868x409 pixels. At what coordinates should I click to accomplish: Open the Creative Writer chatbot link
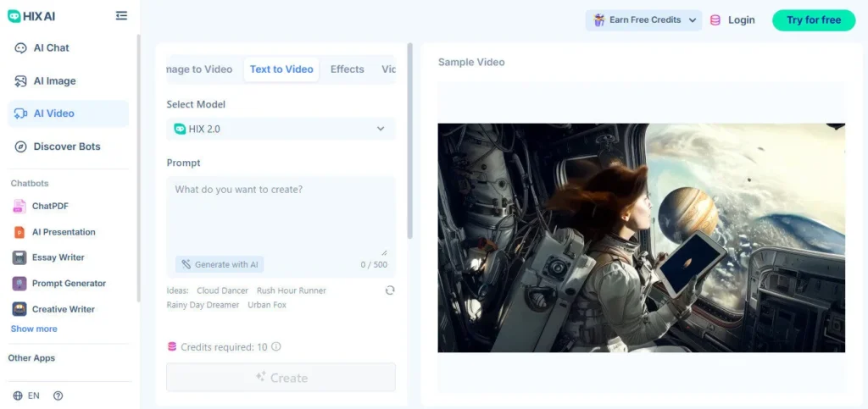(x=63, y=309)
